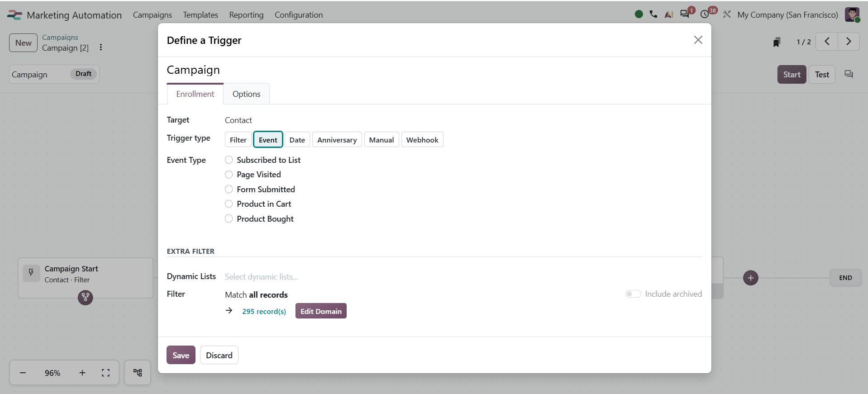Click the lightning icon on Campaign Start
Viewport: 868px width, 394px height.
(31, 273)
